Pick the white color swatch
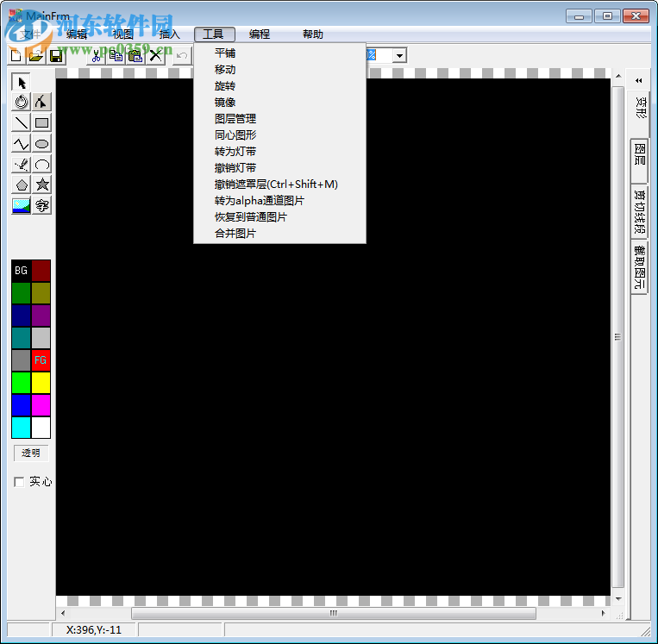 click(41, 428)
